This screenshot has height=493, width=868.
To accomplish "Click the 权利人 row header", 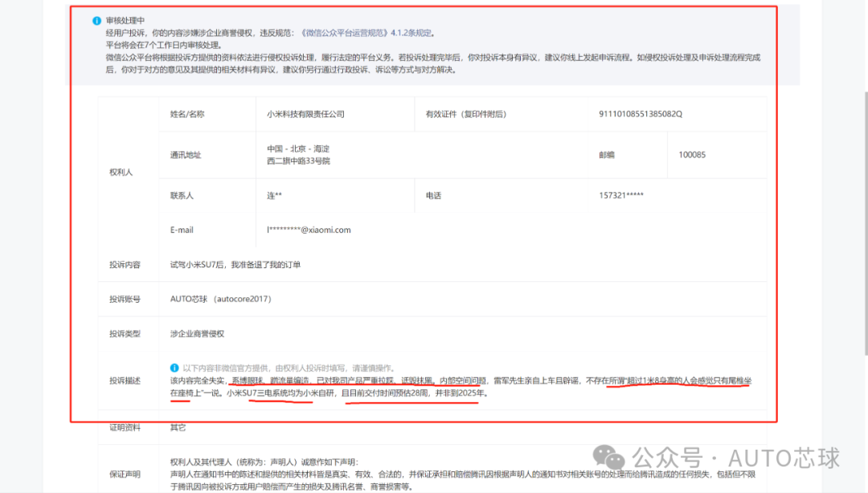I will (121, 172).
